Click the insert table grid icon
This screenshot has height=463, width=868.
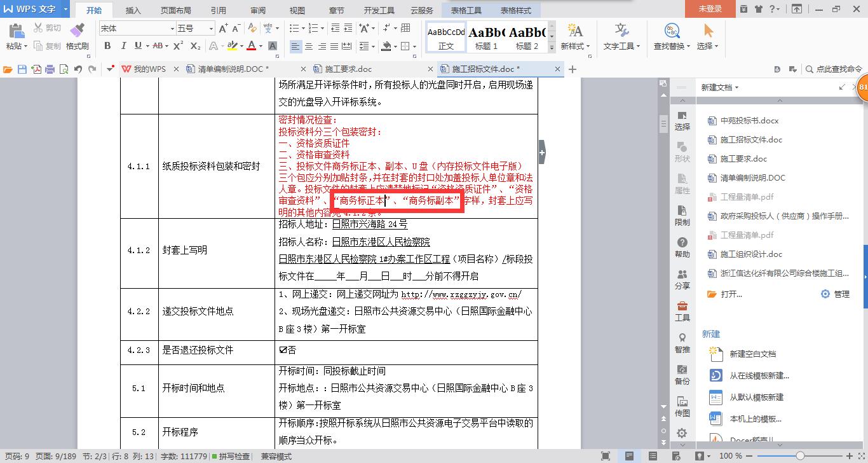(x=405, y=29)
